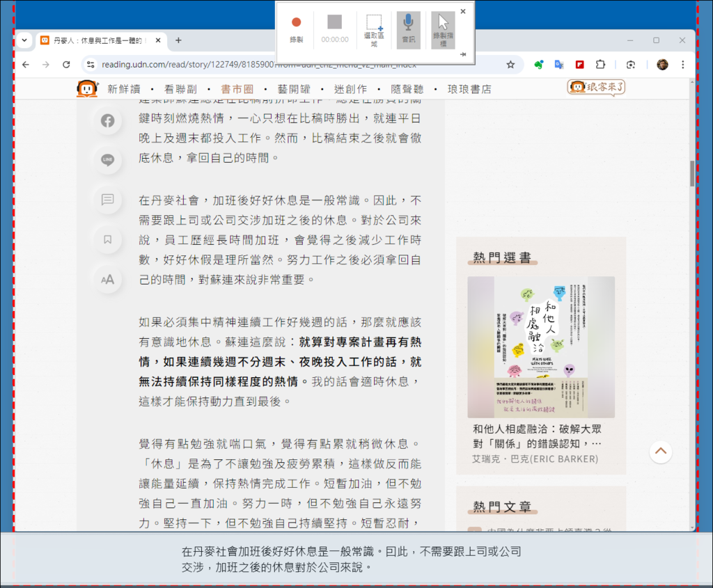The height and width of the screenshot is (588, 713).
Task: Share the article via LINE
Action: [108, 160]
